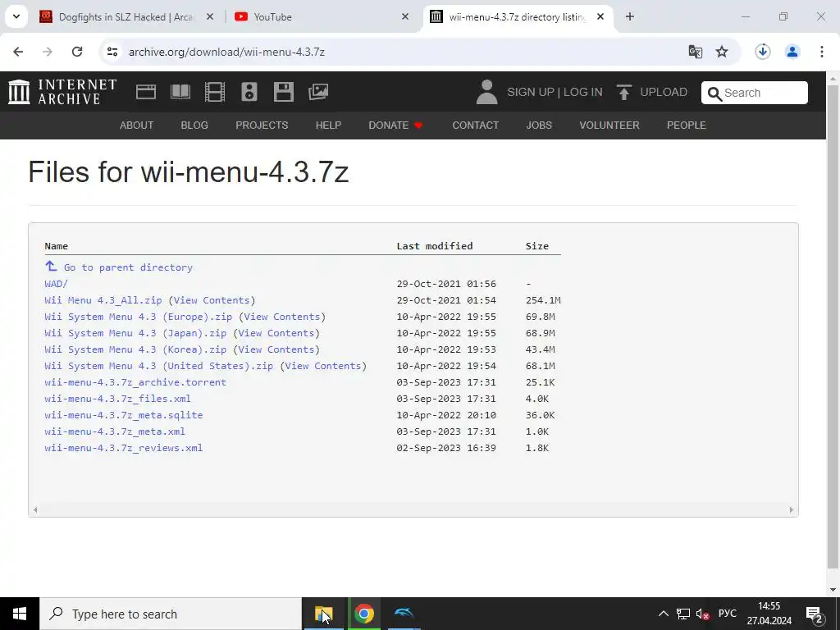Click the muted volume tray icon
This screenshot has width=840, height=630.
coord(703,614)
